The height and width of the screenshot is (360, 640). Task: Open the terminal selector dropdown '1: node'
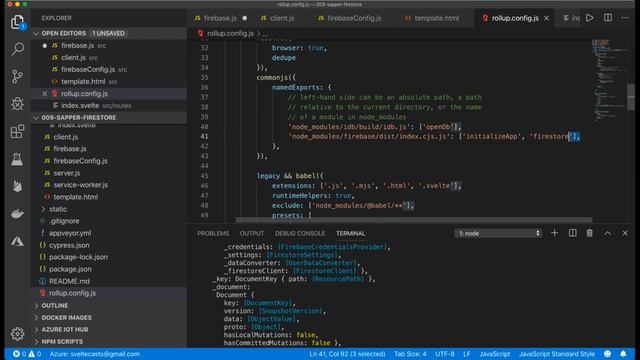pos(498,233)
